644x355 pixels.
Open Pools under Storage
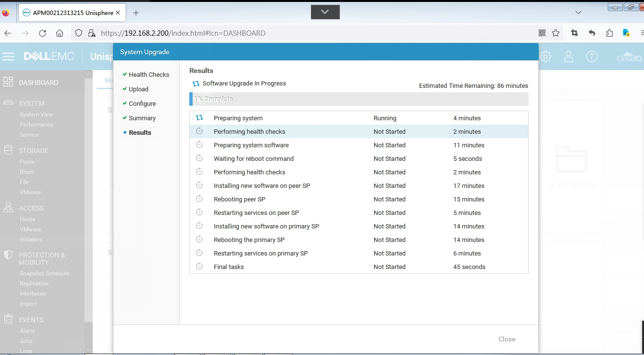click(x=27, y=162)
